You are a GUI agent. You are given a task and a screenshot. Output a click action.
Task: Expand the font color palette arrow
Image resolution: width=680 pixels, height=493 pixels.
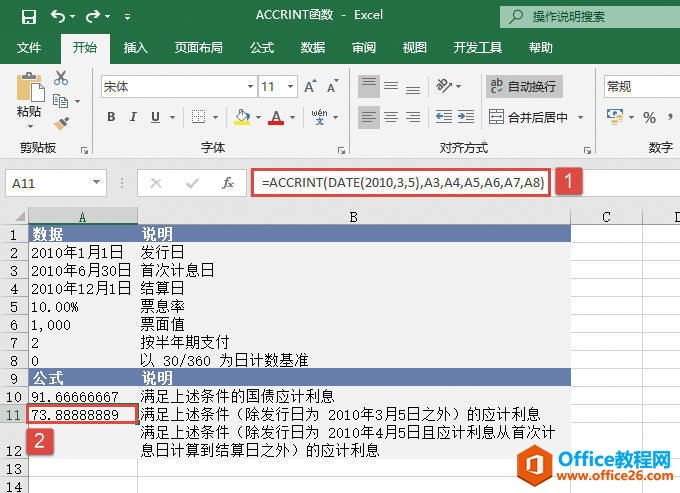point(293,117)
